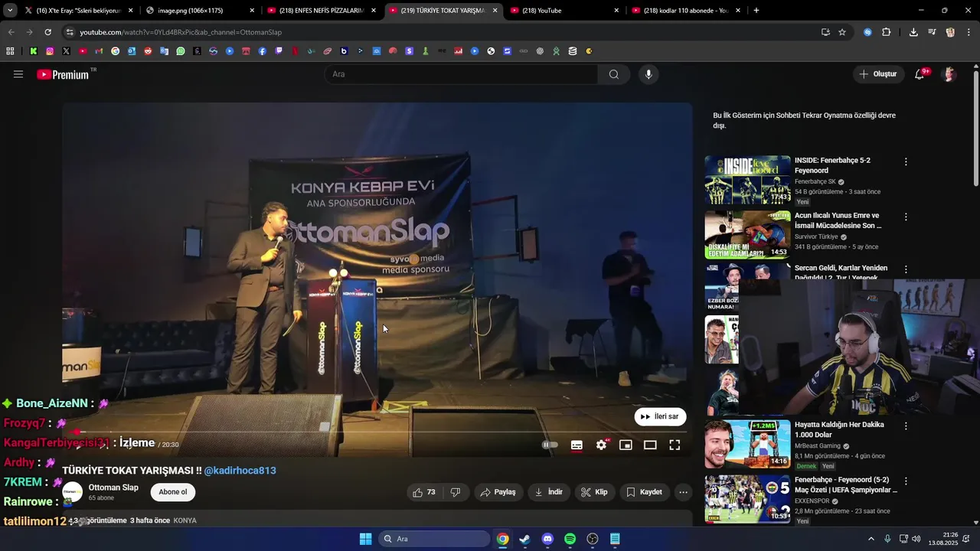The height and width of the screenshot is (551, 980).
Task: Open Windows Start menu
Action: coord(365,539)
